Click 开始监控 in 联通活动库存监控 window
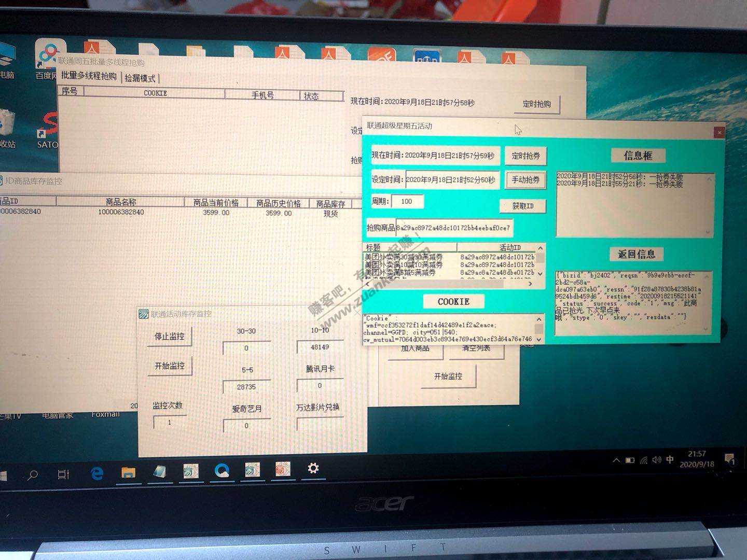Image resolution: width=747 pixels, height=560 pixels. 170,366
